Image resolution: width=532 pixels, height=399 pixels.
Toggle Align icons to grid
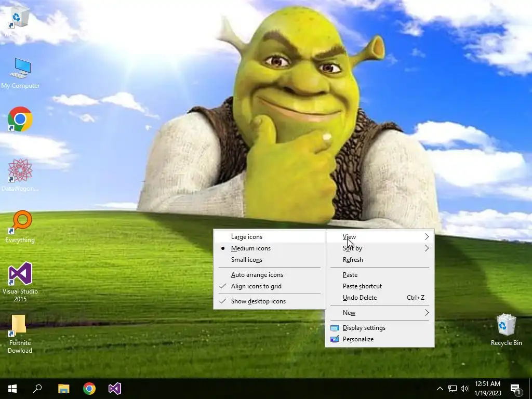(x=270, y=286)
